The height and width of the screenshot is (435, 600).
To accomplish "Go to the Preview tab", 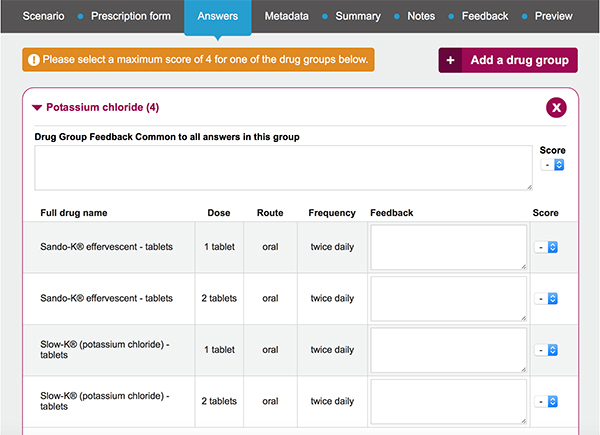I will click(x=554, y=16).
